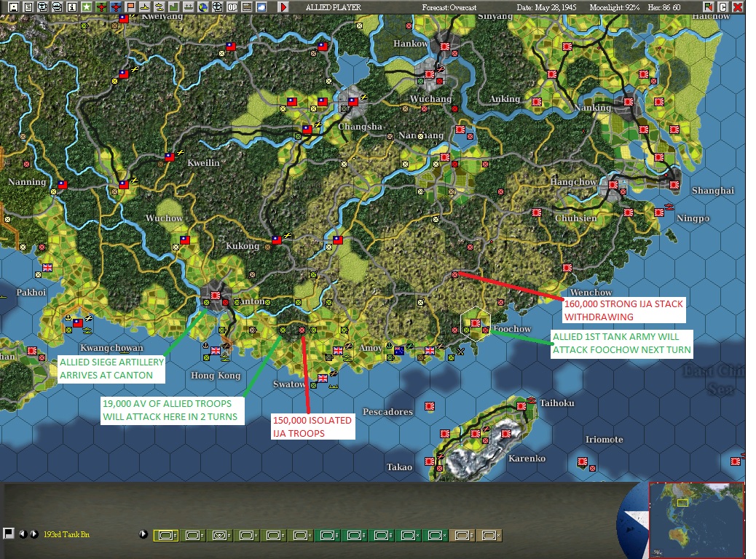Select the Australian flag unit near Amoy
This screenshot has width=756, height=559.
(x=398, y=350)
